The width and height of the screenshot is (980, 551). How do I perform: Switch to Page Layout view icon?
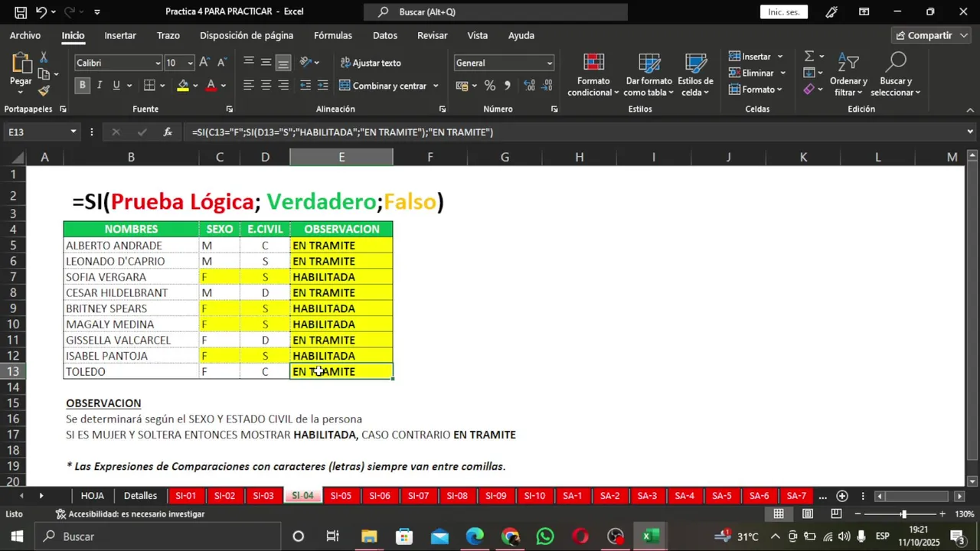click(808, 514)
